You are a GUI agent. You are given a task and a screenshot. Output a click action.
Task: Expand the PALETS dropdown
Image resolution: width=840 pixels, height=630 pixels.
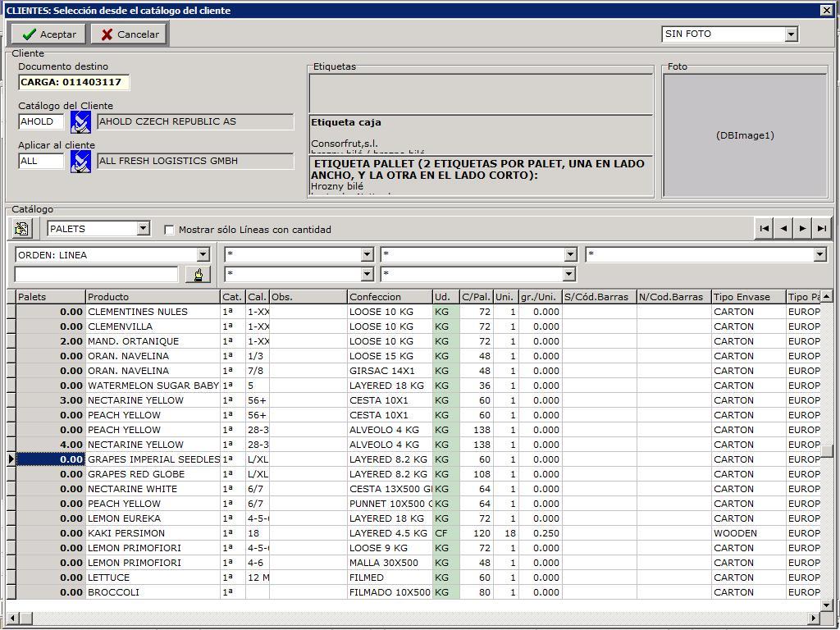[x=143, y=229]
